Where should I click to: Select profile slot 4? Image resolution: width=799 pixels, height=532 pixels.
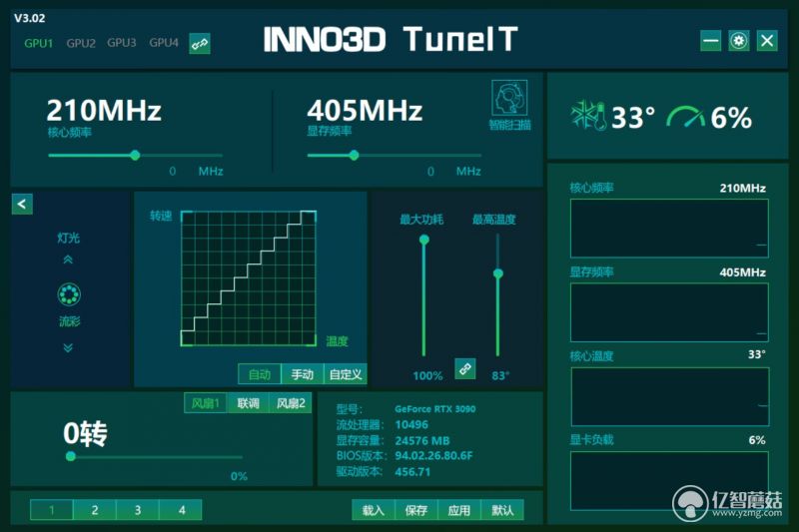181,510
